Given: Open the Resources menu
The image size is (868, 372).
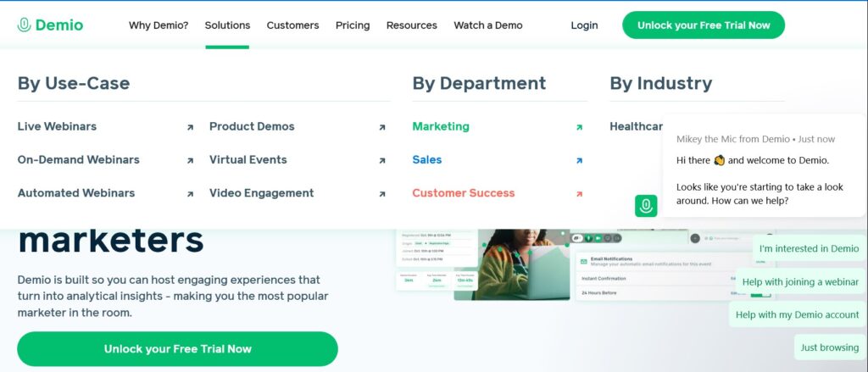Looking at the screenshot, I should coord(412,25).
